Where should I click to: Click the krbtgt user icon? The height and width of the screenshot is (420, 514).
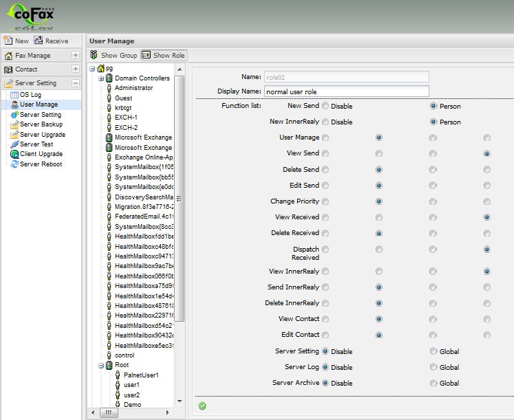pos(109,108)
